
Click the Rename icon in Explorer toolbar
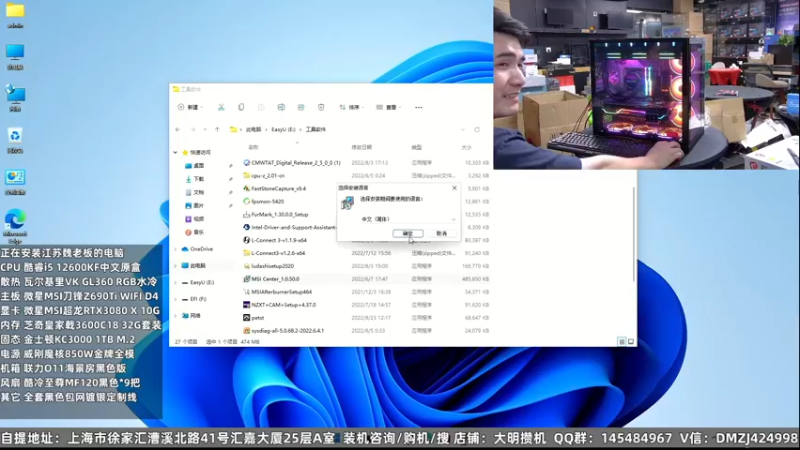click(281, 107)
